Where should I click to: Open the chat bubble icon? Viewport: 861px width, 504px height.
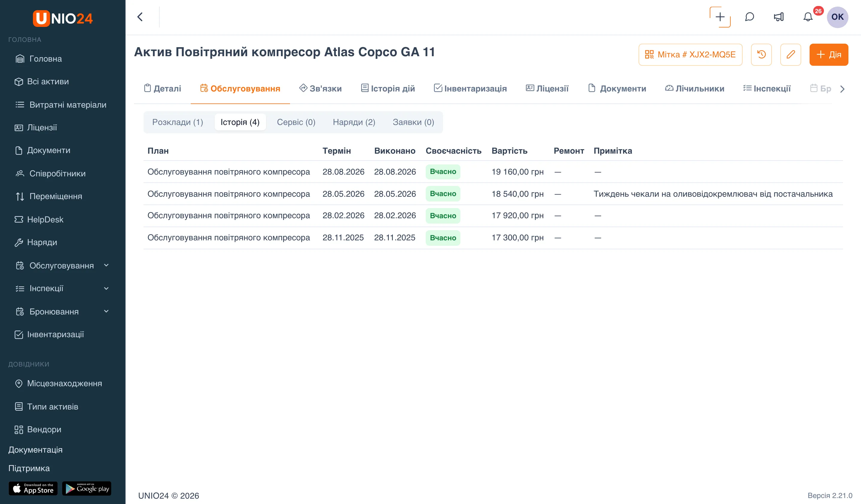pos(749,17)
